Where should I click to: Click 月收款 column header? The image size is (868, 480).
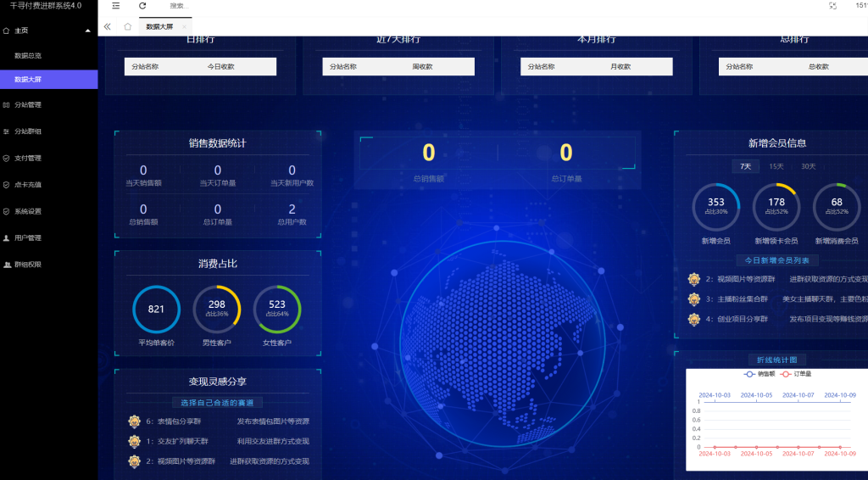pyautogui.click(x=620, y=66)
